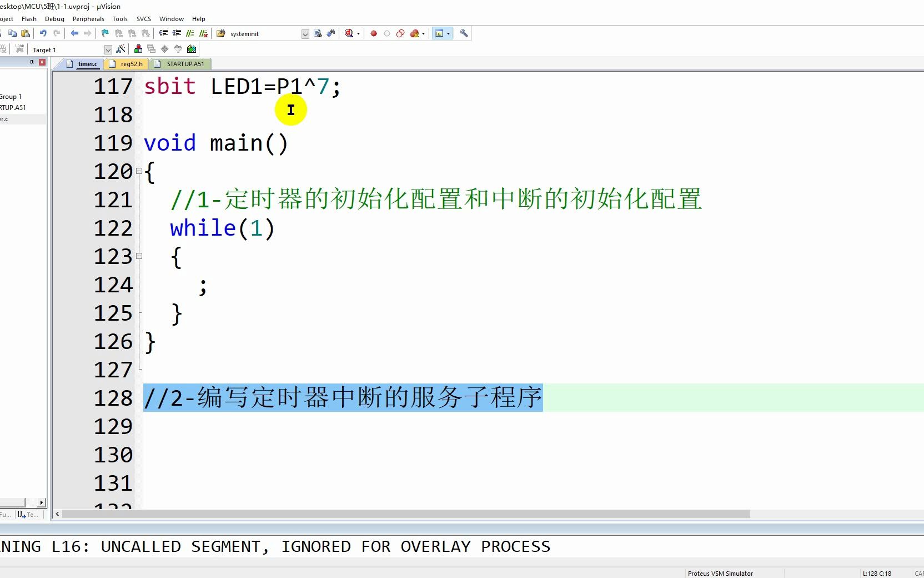The image size is (924, 578).
Task: Indent the selected text lines
Action: pos(163,33)
